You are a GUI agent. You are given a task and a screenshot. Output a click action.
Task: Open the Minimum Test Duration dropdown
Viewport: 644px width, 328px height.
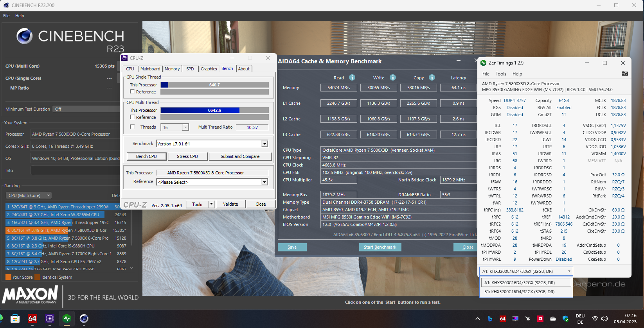(x=86, y=109)
